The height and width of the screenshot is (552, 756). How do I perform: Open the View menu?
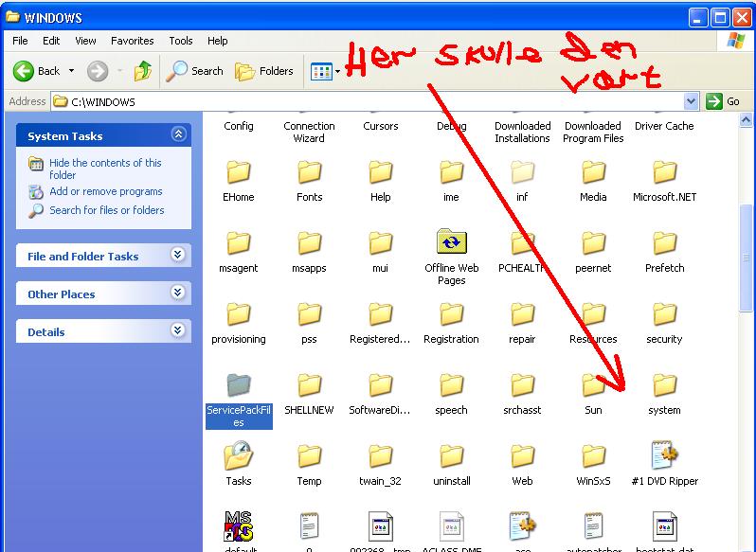[x=85, y=41]
